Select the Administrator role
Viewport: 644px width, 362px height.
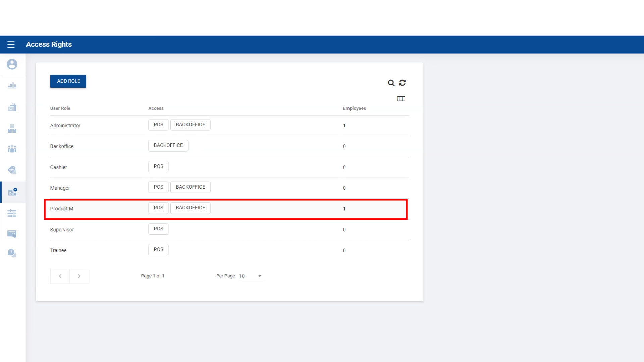click(65, 126)
